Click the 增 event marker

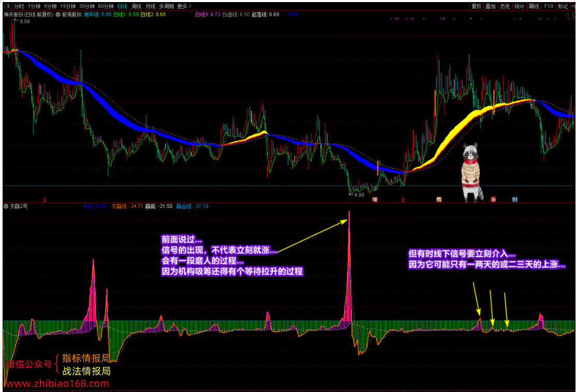375,200
